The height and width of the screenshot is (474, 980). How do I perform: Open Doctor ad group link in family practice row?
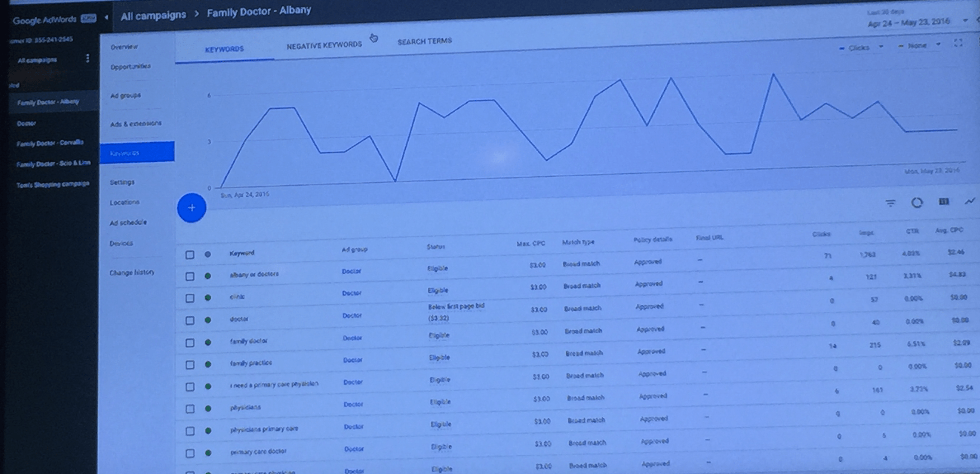[x=353, y=360]
